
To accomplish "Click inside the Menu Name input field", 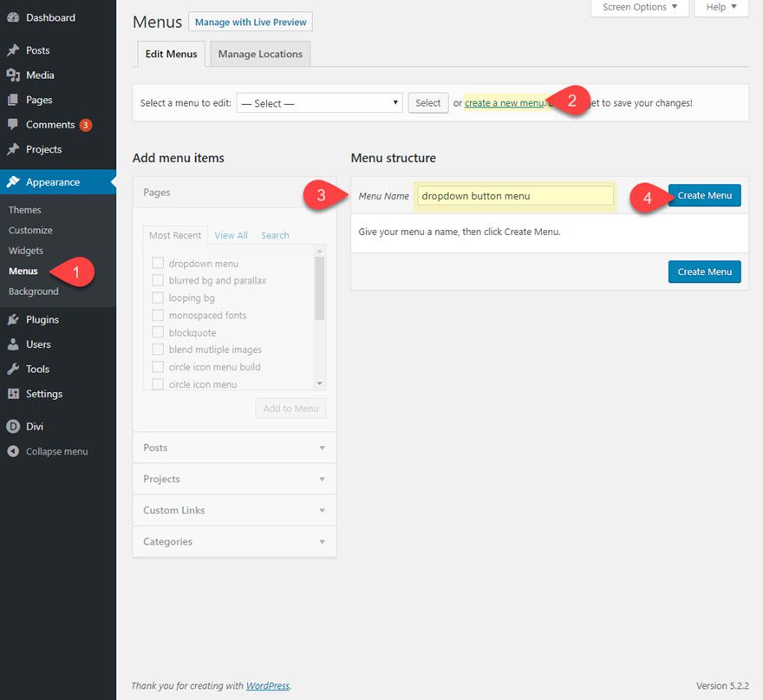I will point(513,196).
